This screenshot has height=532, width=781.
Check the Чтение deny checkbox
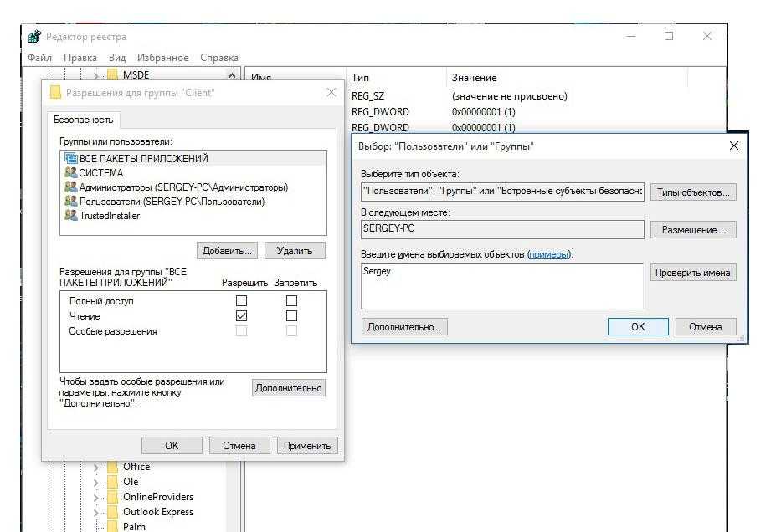[291, 316]
